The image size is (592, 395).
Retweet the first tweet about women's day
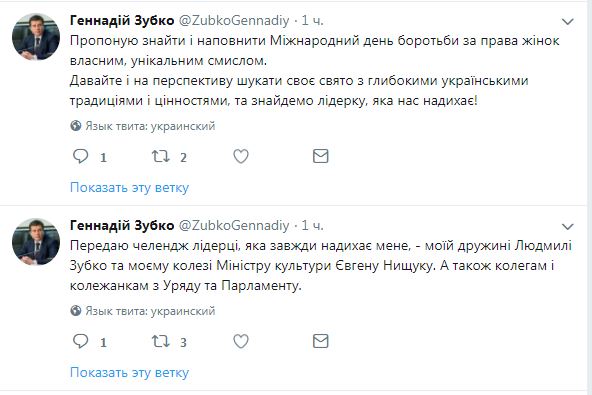click(160, 156)
